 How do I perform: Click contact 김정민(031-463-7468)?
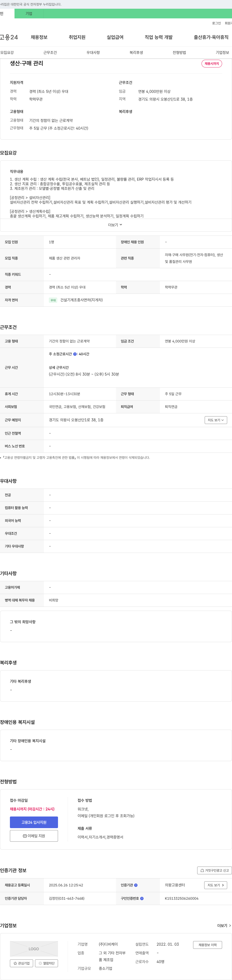[66, 898]
